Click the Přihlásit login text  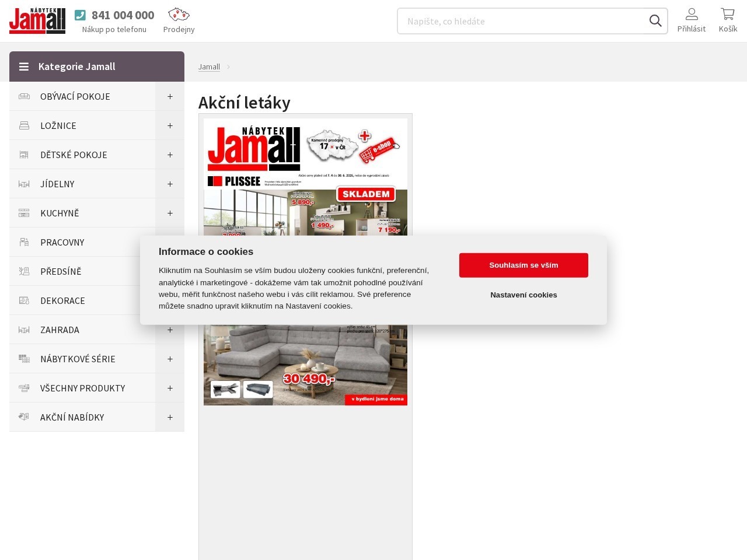692,29
